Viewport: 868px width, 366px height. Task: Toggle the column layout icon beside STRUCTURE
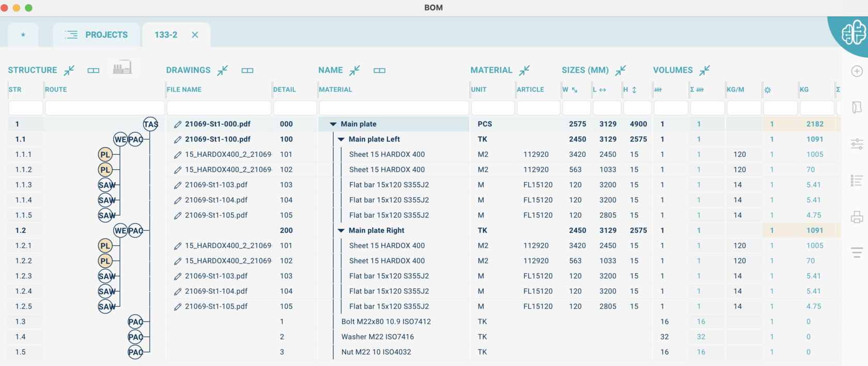point(94,70)
